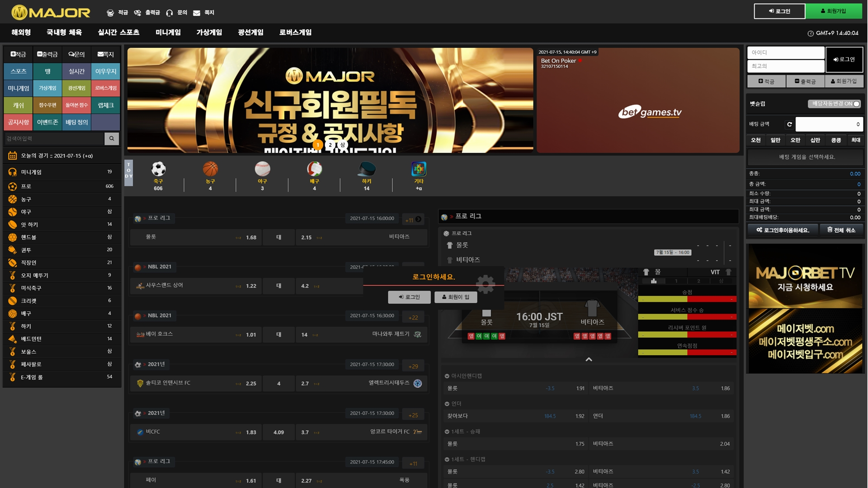Select the 기타 other sports icon

(419, 169)
